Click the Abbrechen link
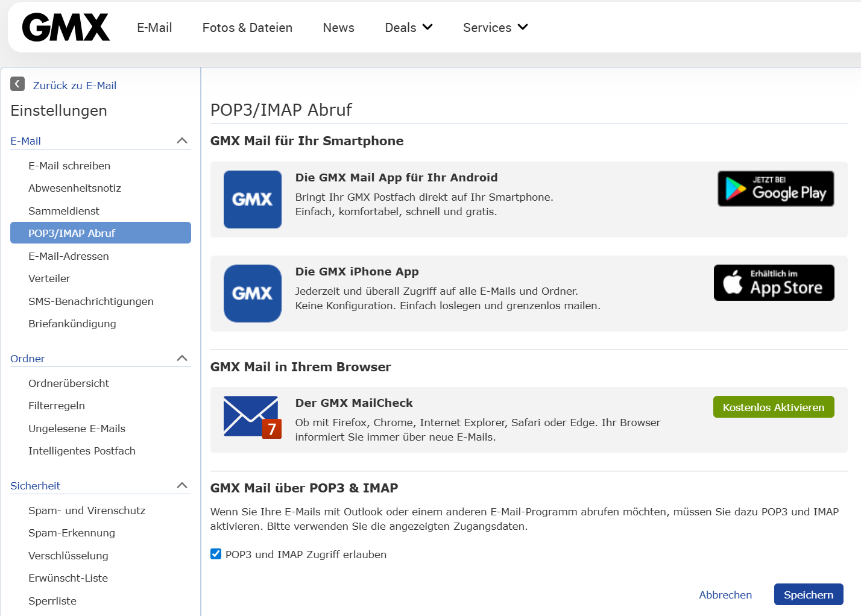Viewport: 861px width, 616px height. click(x=725, y=595)
